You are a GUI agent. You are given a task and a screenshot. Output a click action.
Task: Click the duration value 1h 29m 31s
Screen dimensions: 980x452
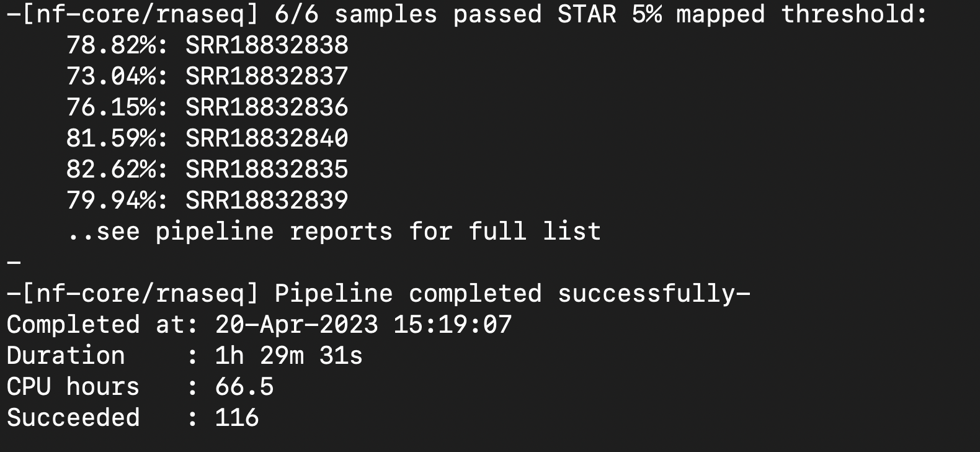[288, 356]
